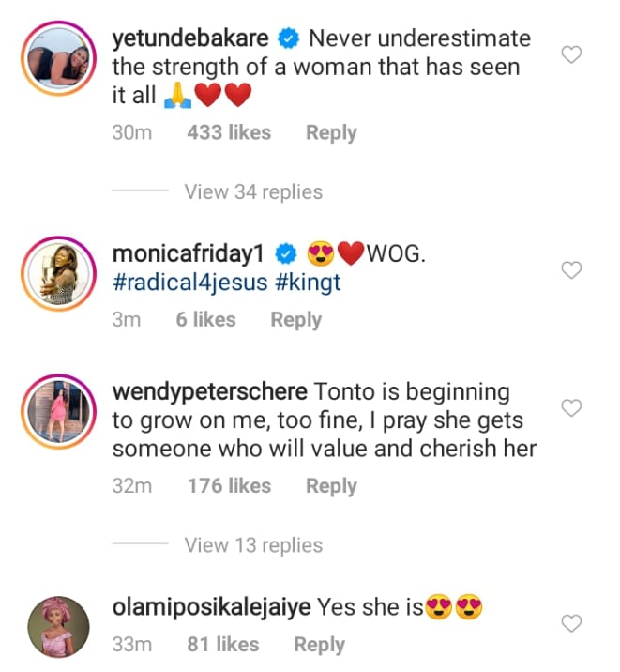Viewport: 620px width, 672px height.
Task: Expand View 34 replies
Action: coord(253,191)
